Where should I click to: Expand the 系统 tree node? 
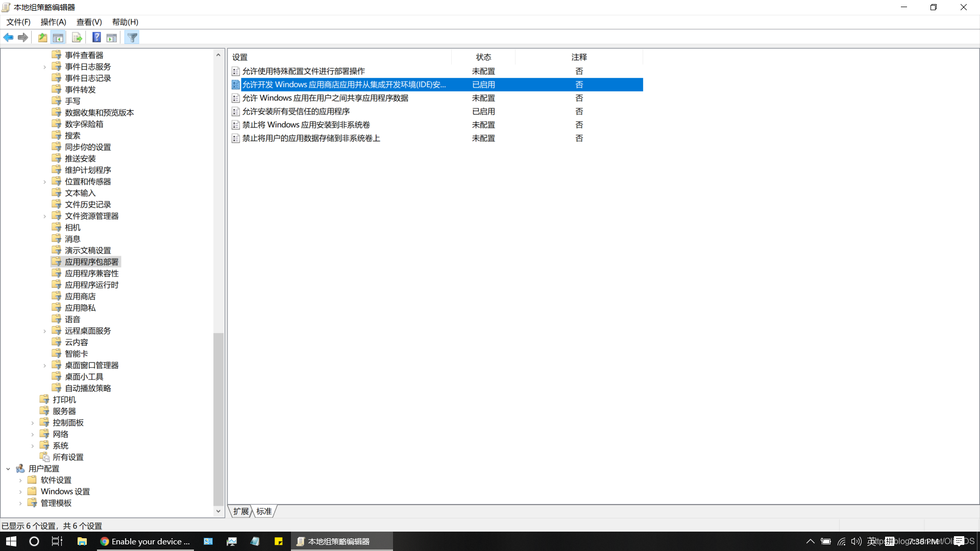pyautogui.click(x=32, y=446)
